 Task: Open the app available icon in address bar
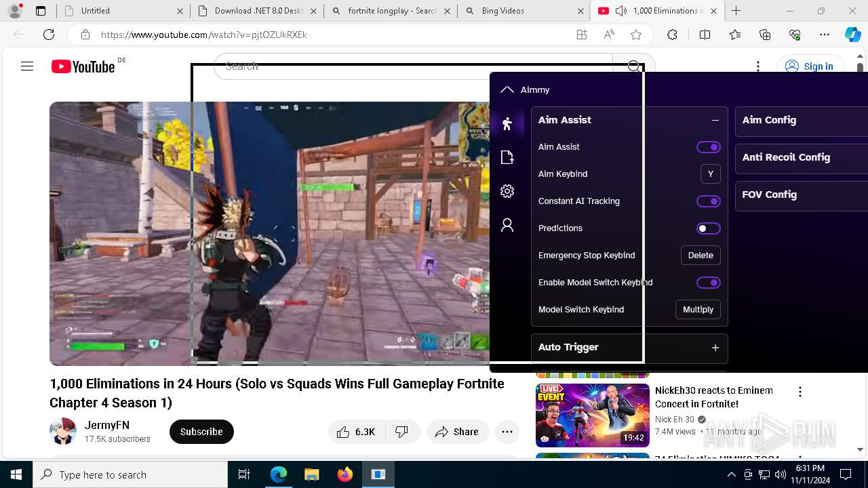(581, 35)
